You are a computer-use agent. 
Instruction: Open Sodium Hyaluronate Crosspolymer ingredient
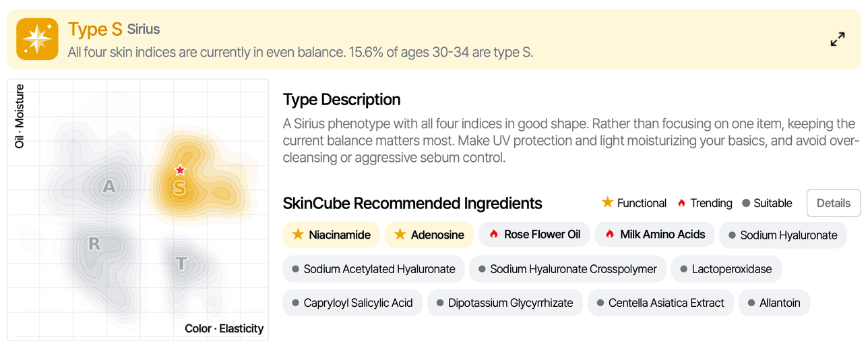567,268
